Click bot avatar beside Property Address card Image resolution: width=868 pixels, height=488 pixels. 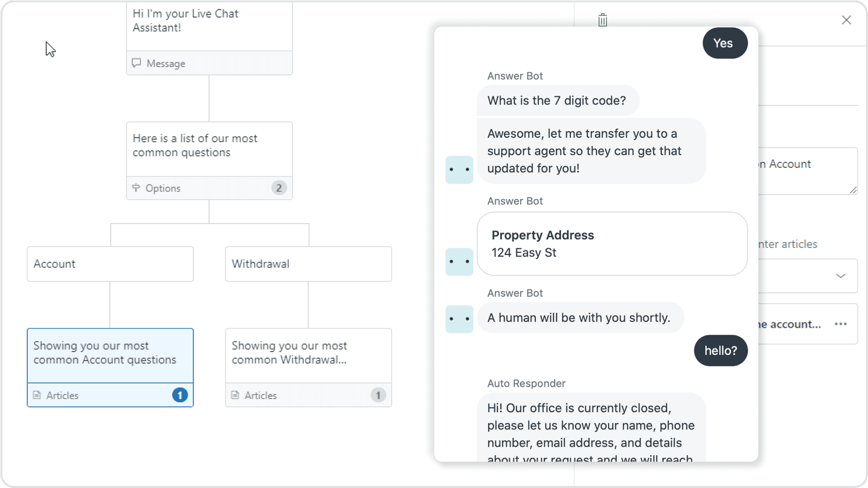click(x=459, y=261)
